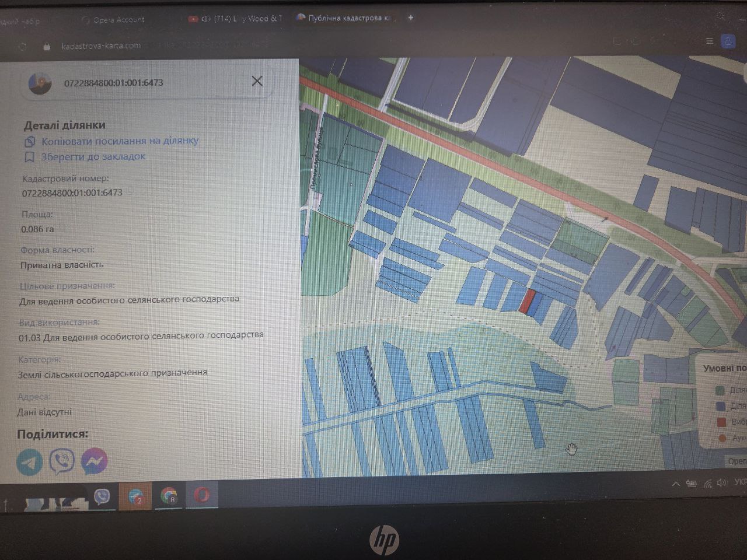Open Viber from the taskbar

coord(102,497)
